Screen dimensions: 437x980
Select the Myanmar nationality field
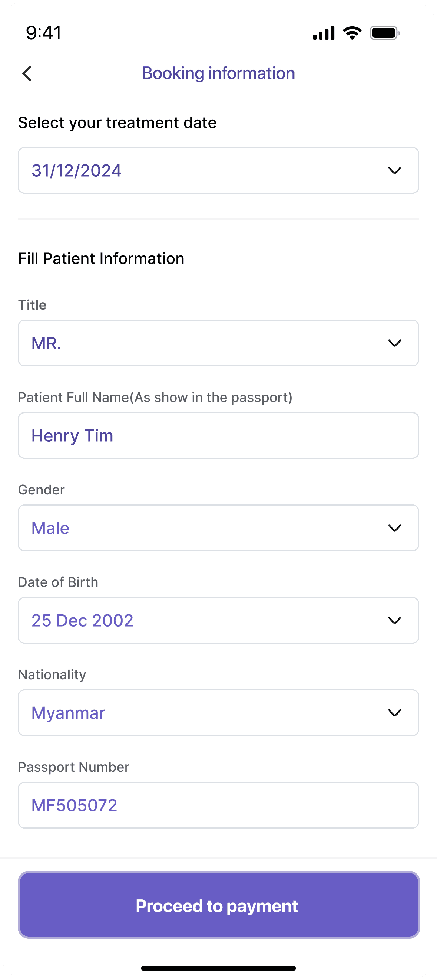pyautogui.click(x=219, y=713)
